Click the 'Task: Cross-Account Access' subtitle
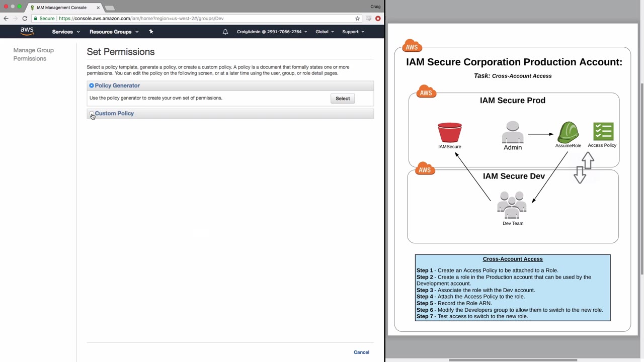 click(513, 76)
